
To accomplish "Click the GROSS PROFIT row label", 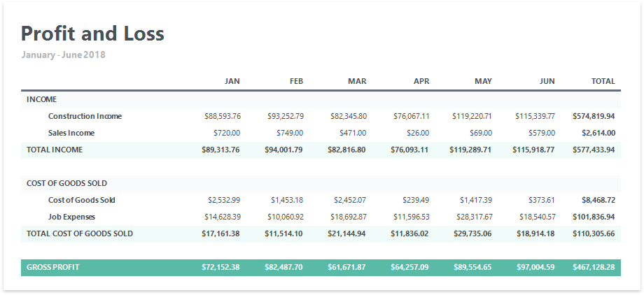I will click(52, 267).
